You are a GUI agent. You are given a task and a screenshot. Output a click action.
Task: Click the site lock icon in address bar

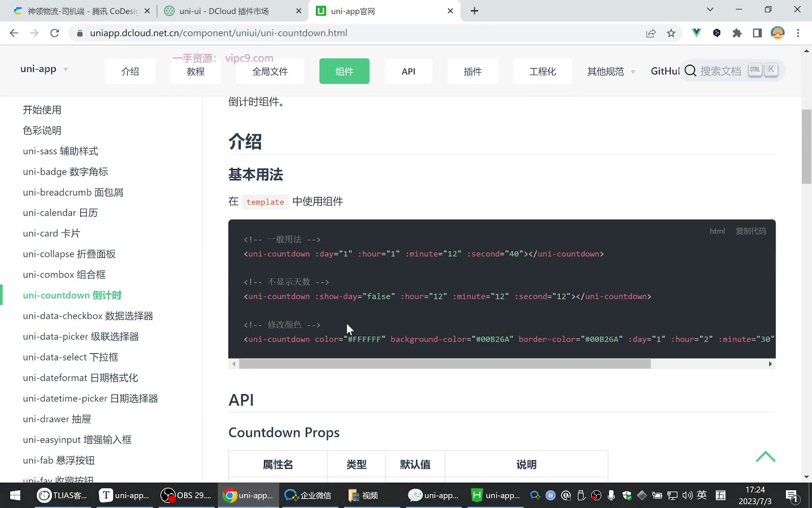point(80,33)
